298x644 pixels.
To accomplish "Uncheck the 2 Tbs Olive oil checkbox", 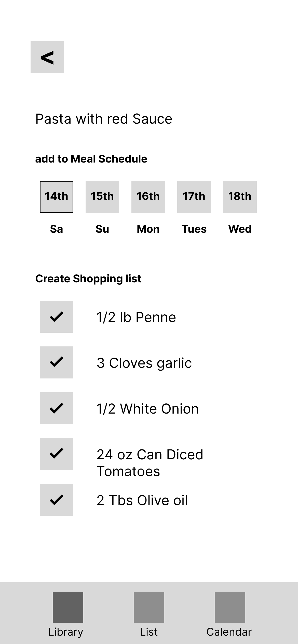I will pyautogui.click(x=57, y=500).
